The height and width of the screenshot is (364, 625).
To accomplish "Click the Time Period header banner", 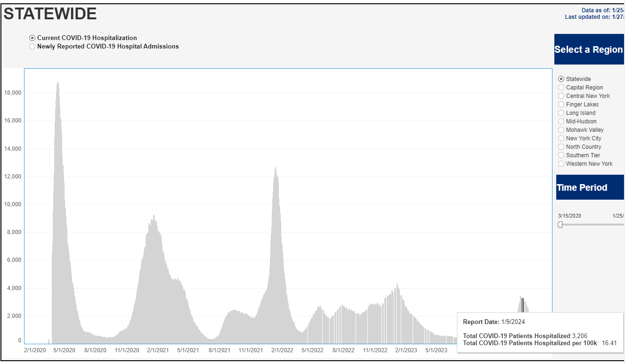I will tap(590, 187).
